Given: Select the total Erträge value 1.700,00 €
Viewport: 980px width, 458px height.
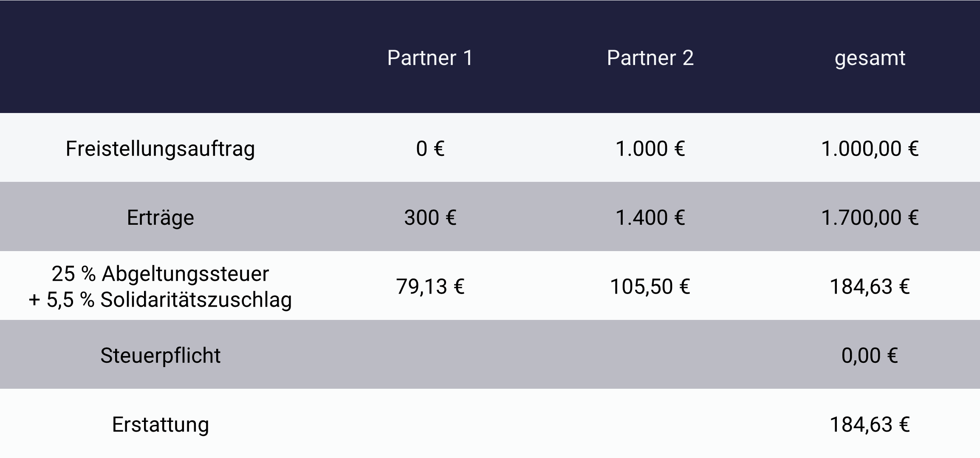Looking at the screenshot, I should tap(870, 218).
